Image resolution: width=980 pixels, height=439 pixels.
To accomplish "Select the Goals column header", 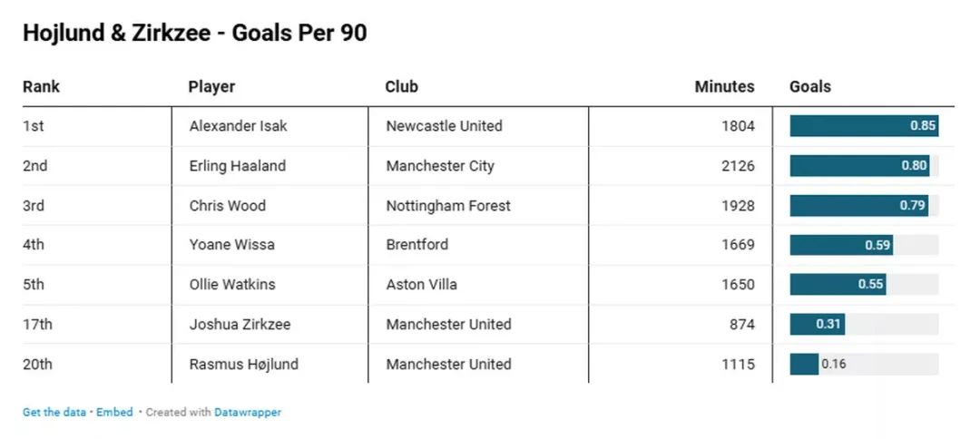I will (810, 87).
